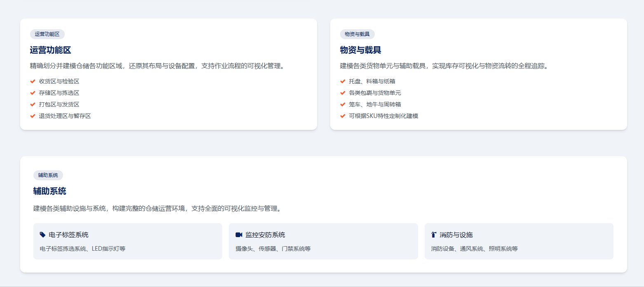644x287 pixels.
Task: Click the text 摄像头、传感器、门禁系统等
Action: point(273,249)
